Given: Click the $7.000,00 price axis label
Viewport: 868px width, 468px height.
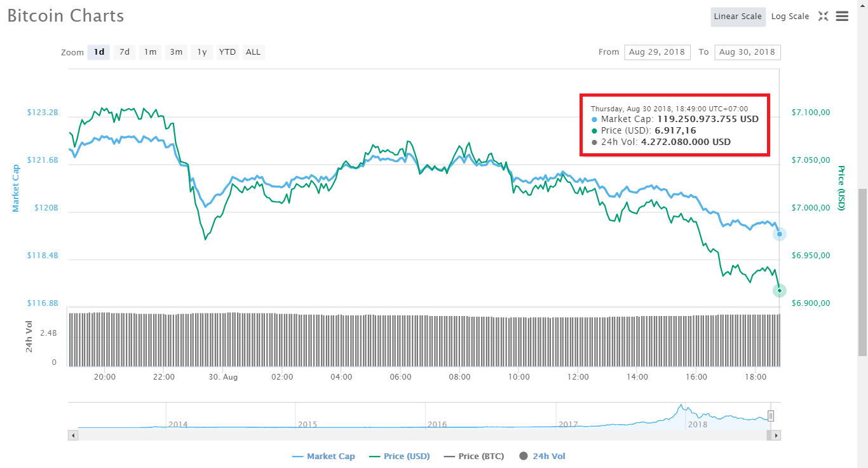Looking at the screenshot, I should (x=811, y=208).
